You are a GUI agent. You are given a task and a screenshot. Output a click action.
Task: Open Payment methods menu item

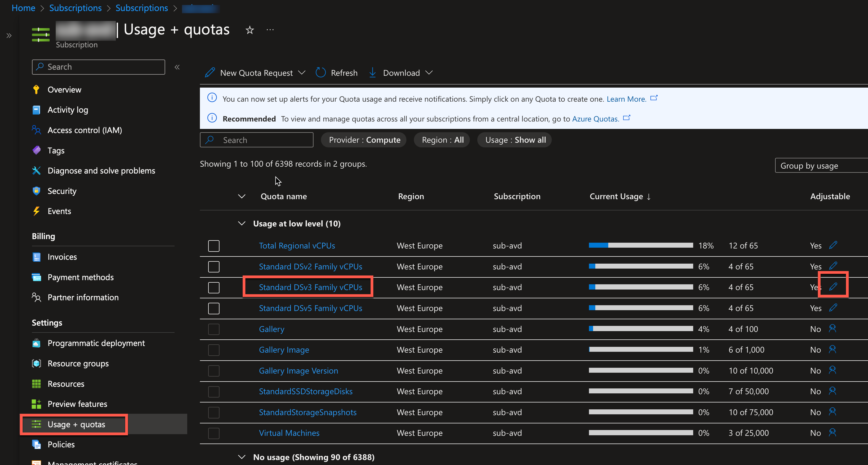(81, 277)
